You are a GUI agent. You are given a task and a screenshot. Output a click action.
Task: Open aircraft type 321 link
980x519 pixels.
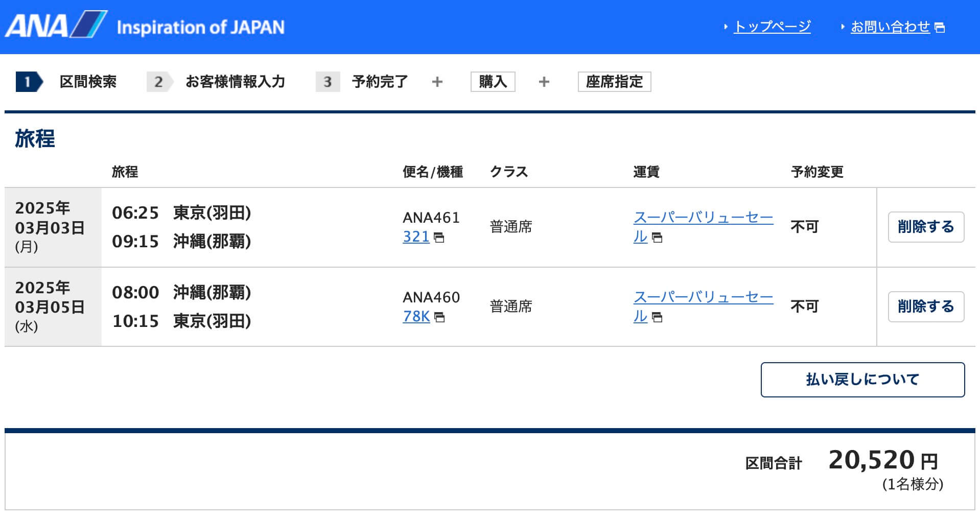416,237
